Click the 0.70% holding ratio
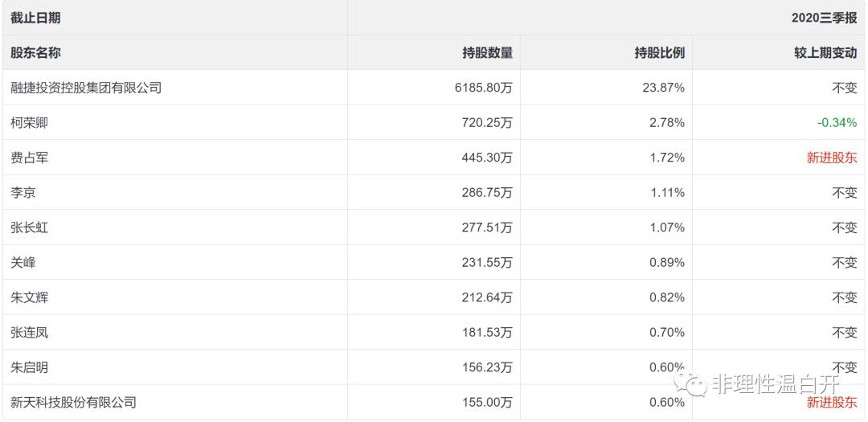This screenshot has width=868, height=422. (x=666, y=332)
